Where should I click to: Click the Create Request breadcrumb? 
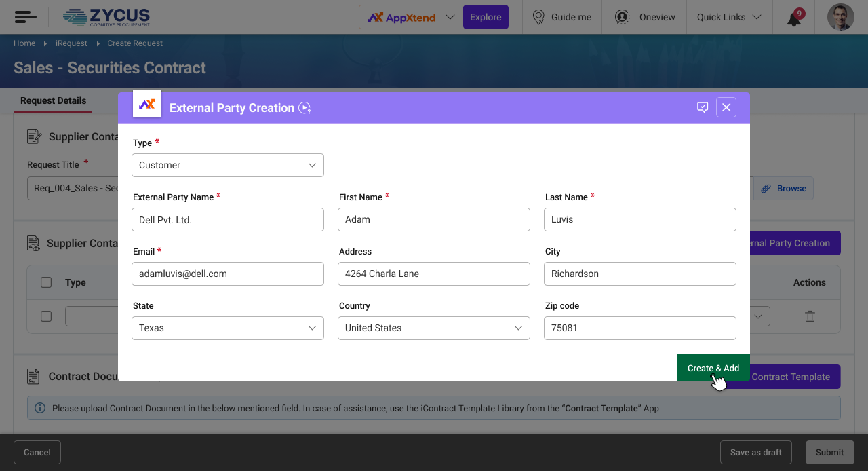pyautogui.click(x=135, y=43)
